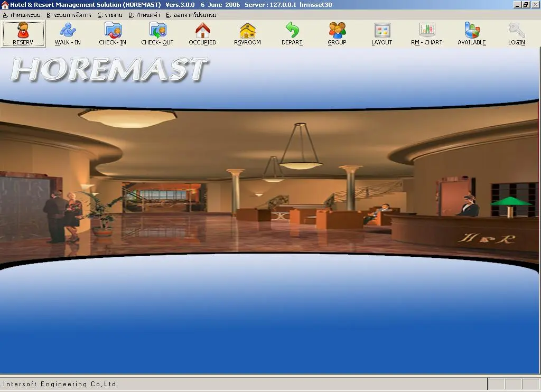Click the DEPART green arrow icon
Image resolution: width=541 pixels, height=392 pixels.
point(292,33)
